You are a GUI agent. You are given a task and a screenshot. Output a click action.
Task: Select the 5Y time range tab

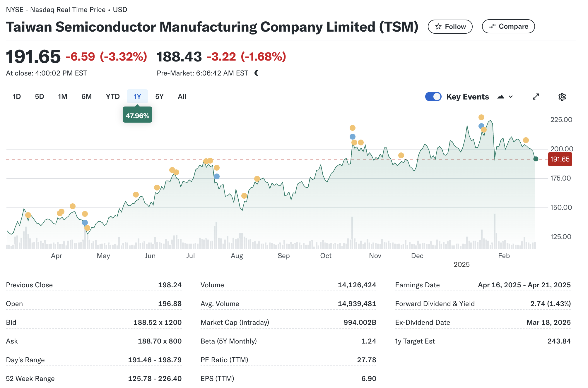159,97
